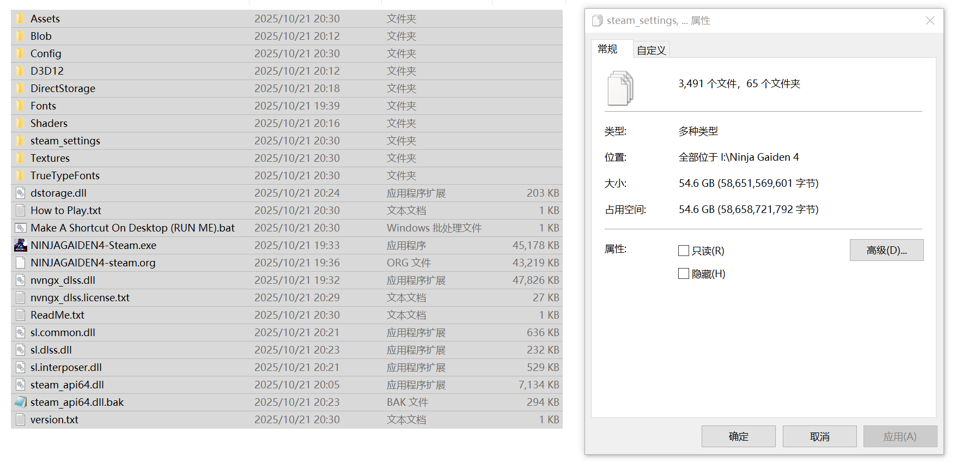The height and width of the screenshot is (475, 980).
Task: Click the date 2025/10/21 20:05
Action: pos(297,385)
